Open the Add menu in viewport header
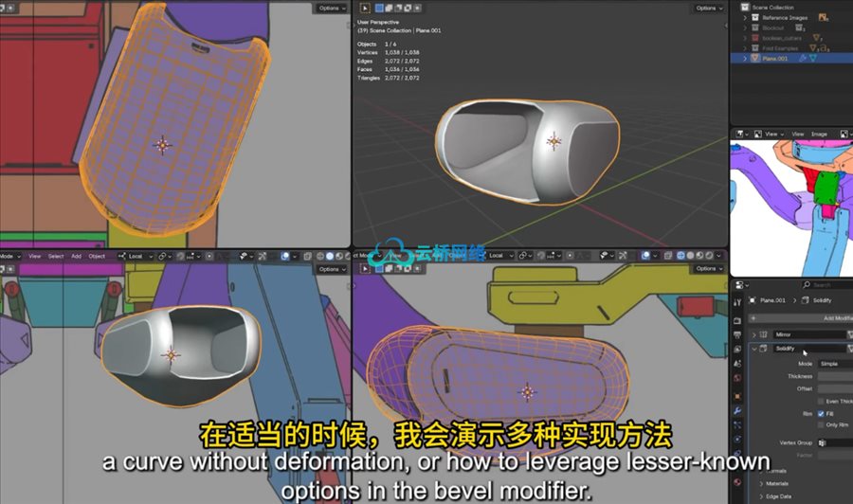The width and height of the screenshot is (853, 504). [76, 256]
